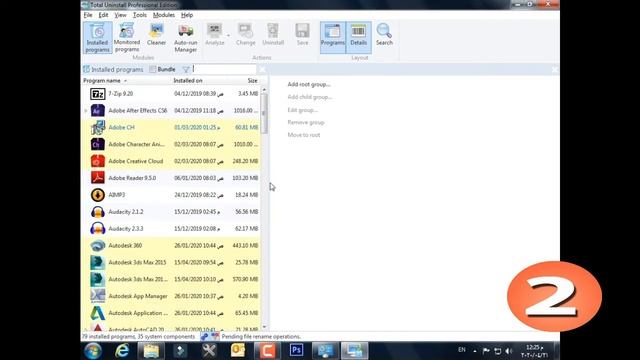The image size is (640, 360).
Task: Open Photoshop from the taskbar
Action: pyautogui.click(x=296, y=350)
